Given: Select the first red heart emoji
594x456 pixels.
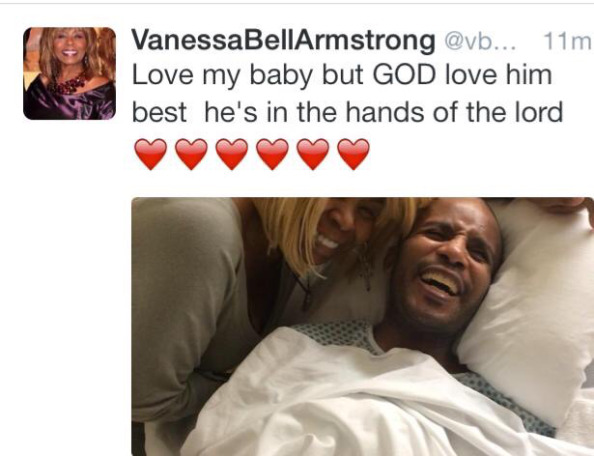Looking at the screenshot, I should point(150,154).
